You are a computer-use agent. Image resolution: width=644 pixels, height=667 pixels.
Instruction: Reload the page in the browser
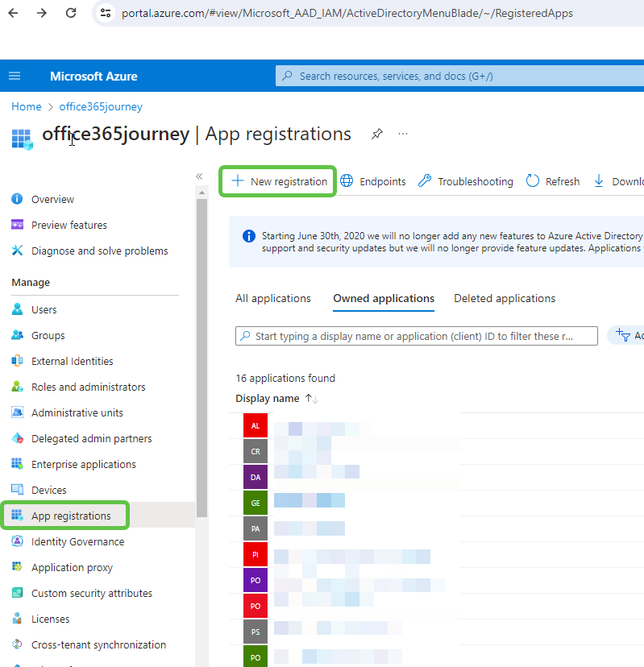coord(71,13)
